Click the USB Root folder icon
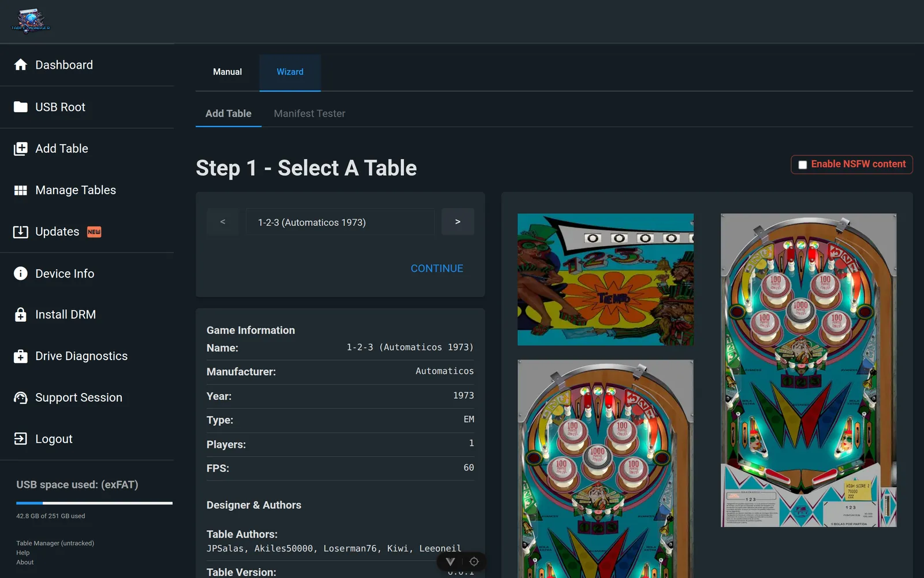 pos(21,107)
